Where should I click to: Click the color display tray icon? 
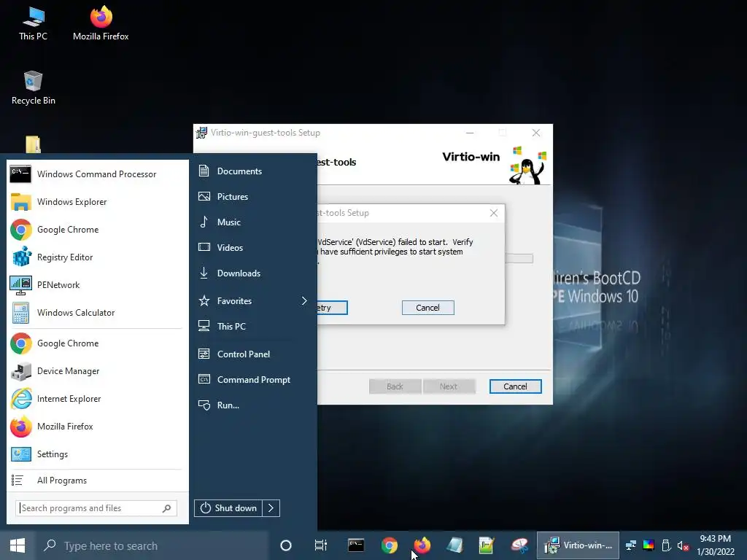pyautogui.click(x=649, y=545)
